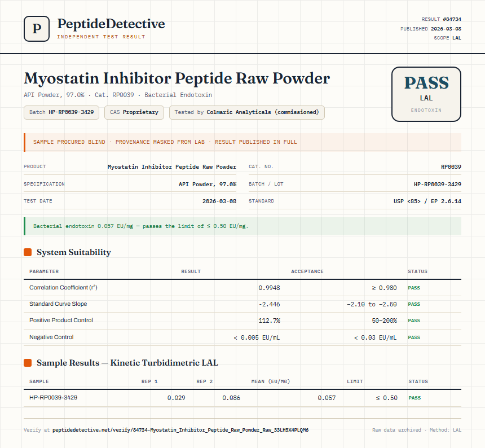Click the CAT. NO. value RP0039
Image resolution: width=485 pixels, height=448 pixels.
point(451,167)
